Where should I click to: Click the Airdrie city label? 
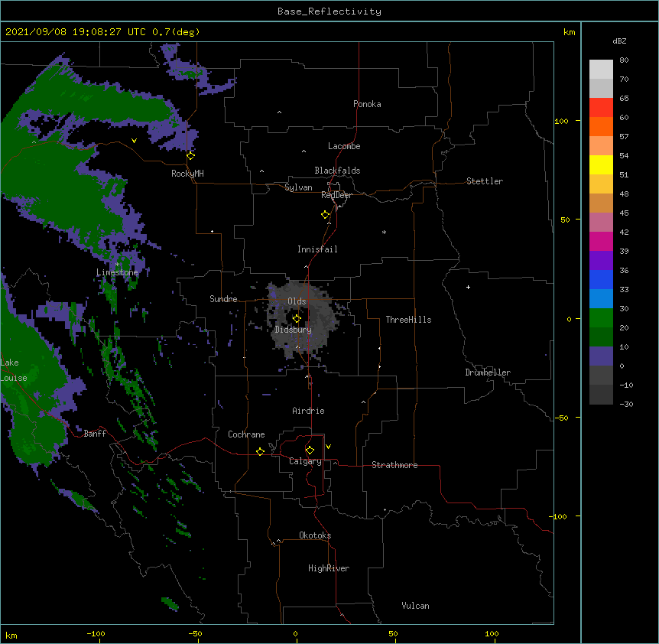pyautogui.click(x=309, y=411)
